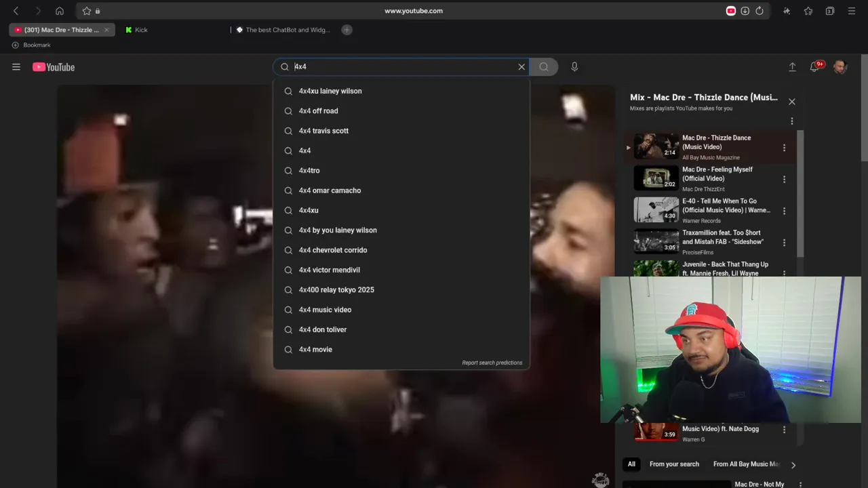Image resolution: width=868 pixels, height=488 pixels.
Task: Choose suggestion 4x4tro
Action: [401, 171]
